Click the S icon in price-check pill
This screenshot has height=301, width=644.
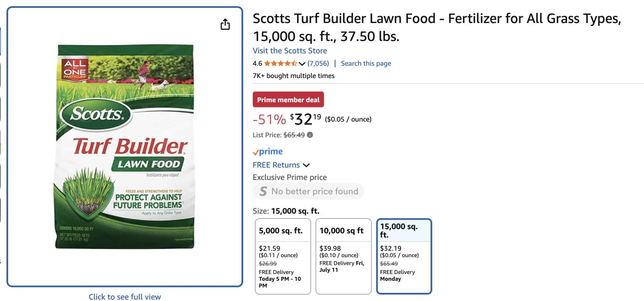click(x=263, y=191)
